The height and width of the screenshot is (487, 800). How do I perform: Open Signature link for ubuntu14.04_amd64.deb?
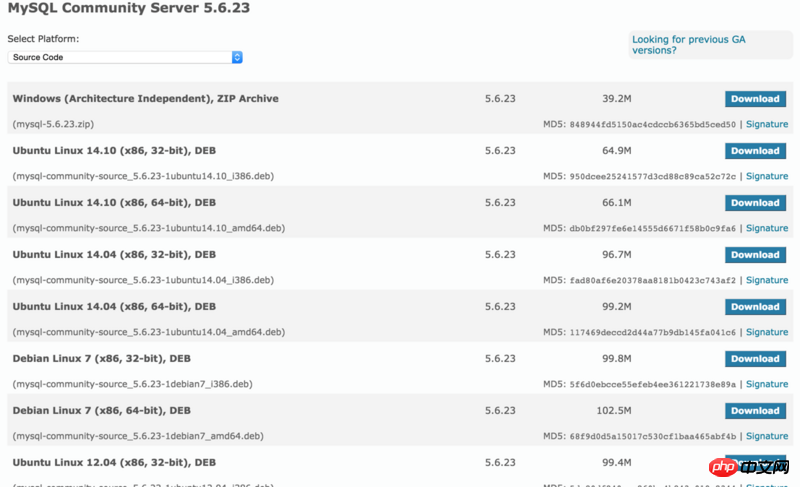(767, 332)
